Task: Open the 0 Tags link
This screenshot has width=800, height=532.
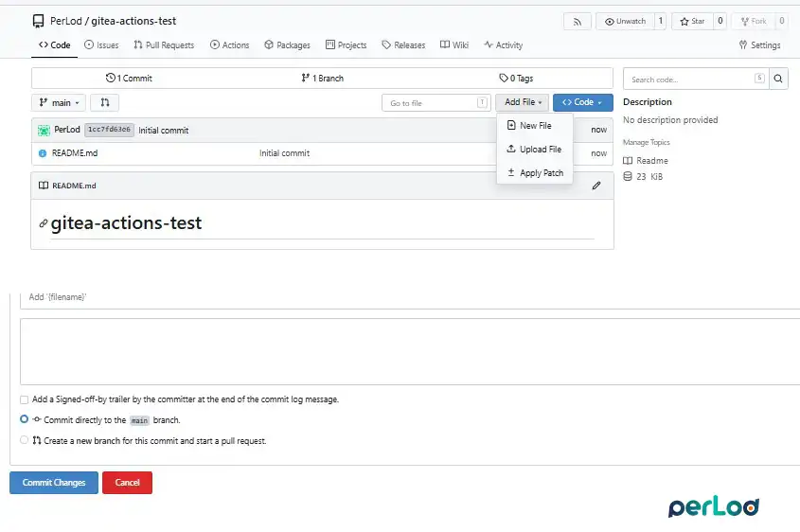Action: coord(516,78)
